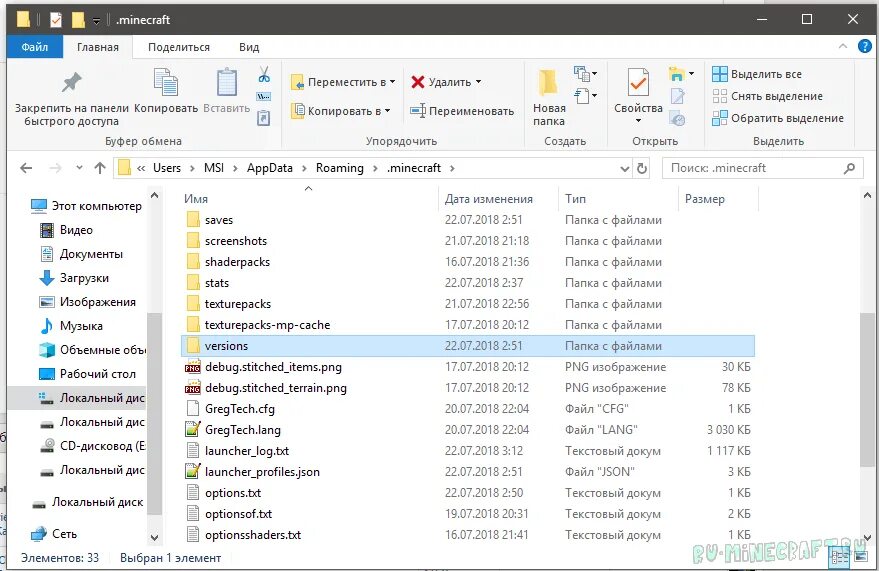879x571 pixels.
Task: Click Roaming in the address path
Action: [x=340, y=168]
